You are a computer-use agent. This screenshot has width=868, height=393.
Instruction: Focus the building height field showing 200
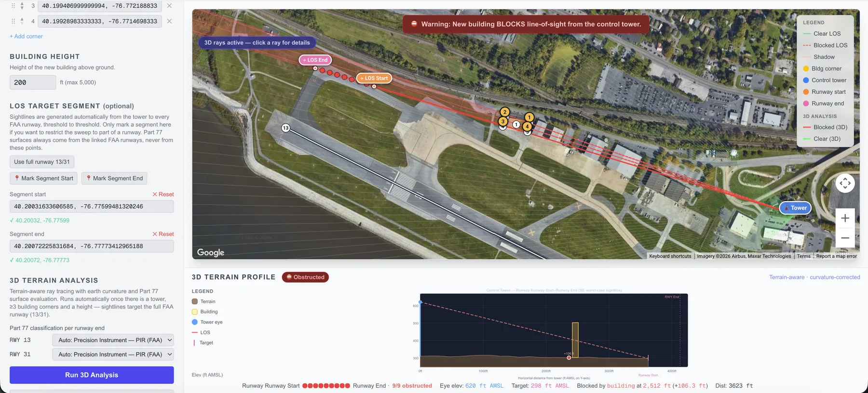point(33,82)
